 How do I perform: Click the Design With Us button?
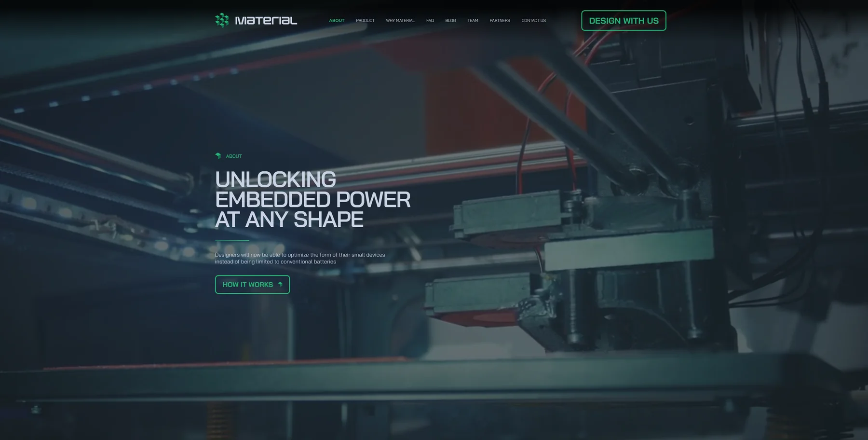tap(624, 21)
